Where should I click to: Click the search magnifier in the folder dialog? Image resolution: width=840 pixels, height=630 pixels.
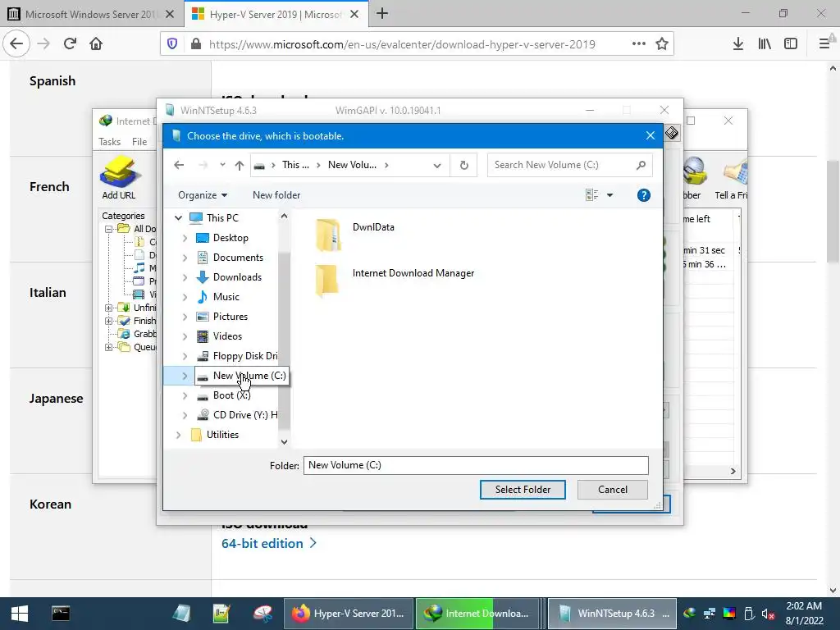(x=641, y=165)
